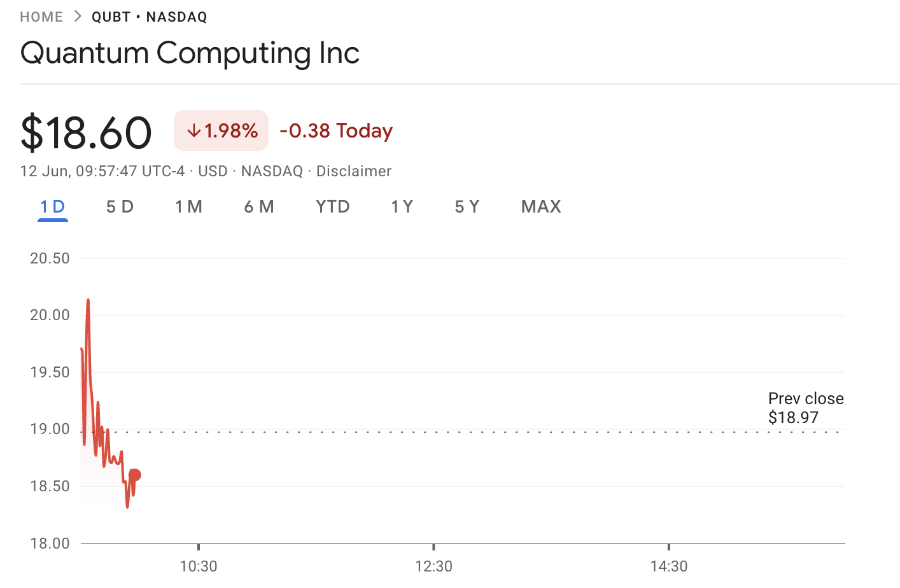Click the red current-price dot on chart
Screen dimensions: 900x588
point(135,475)
